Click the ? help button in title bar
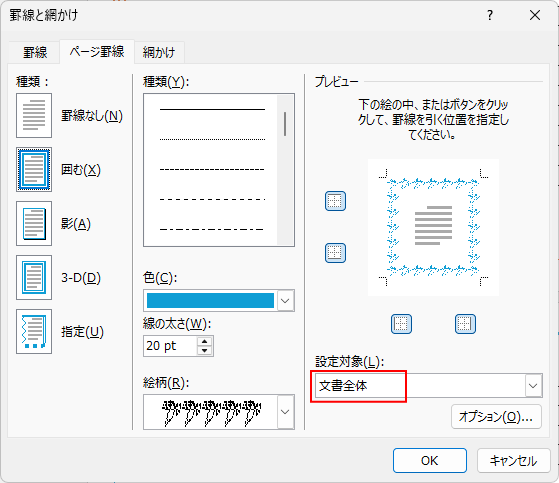 click(x=490, y=15)
